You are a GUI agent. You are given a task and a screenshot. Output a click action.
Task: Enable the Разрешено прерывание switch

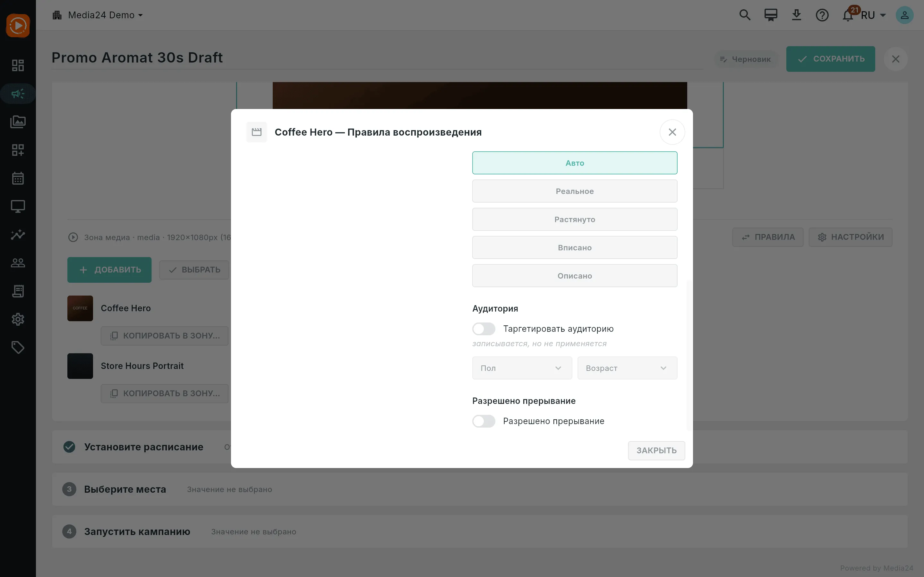[x=484, y=421]
